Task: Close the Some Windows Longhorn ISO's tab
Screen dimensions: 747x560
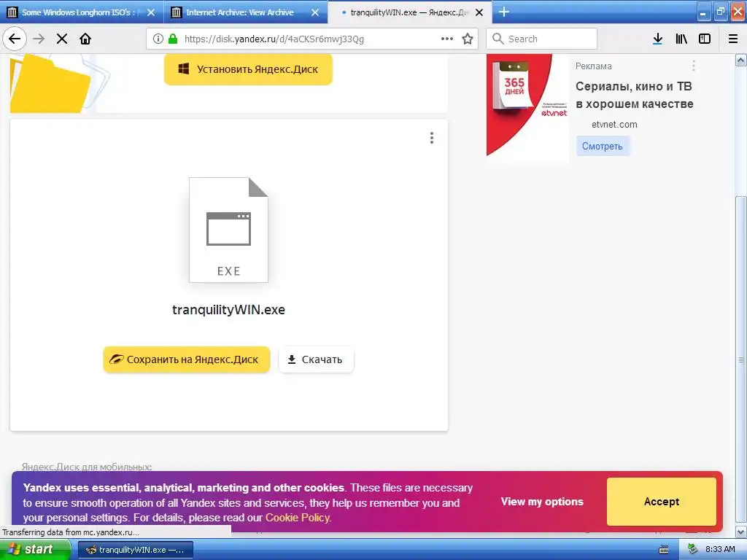Action: point(151,12)
